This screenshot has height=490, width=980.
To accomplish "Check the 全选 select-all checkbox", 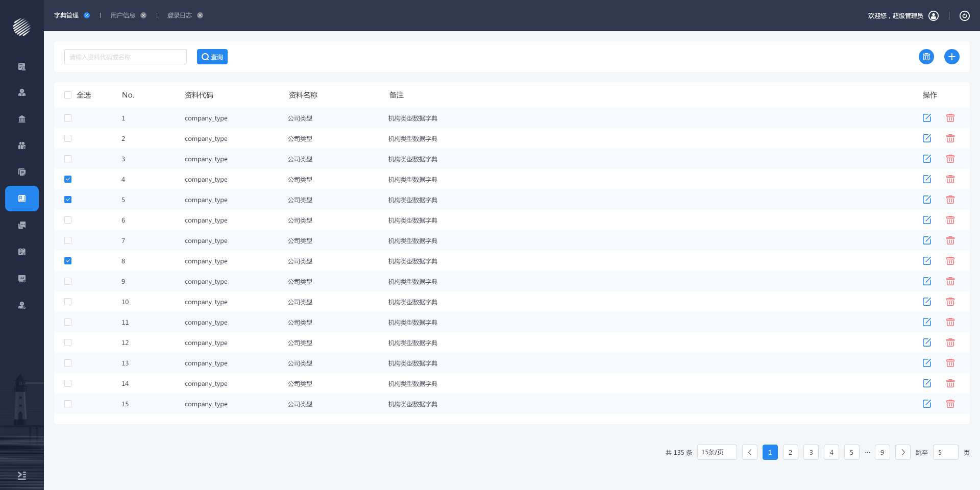I will coord(68,95).
